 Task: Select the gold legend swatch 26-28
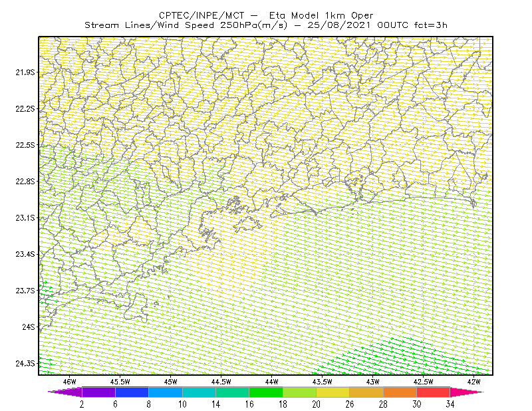[366, 392]
